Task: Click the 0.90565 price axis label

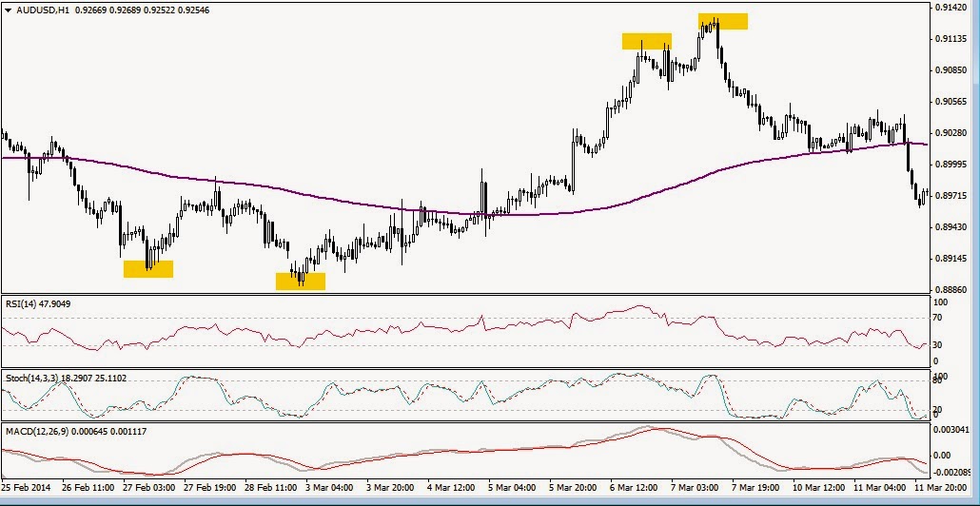Action: point(952,101)
